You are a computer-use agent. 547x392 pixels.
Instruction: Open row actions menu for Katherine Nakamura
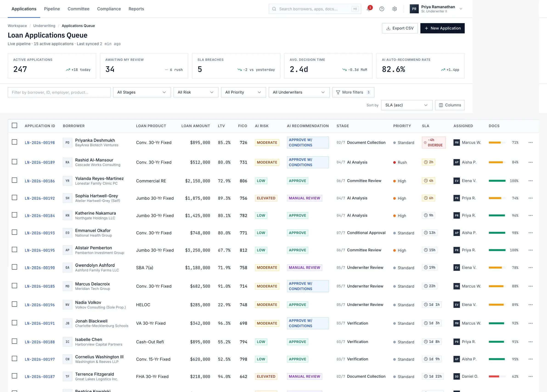[x=530, y=215]
